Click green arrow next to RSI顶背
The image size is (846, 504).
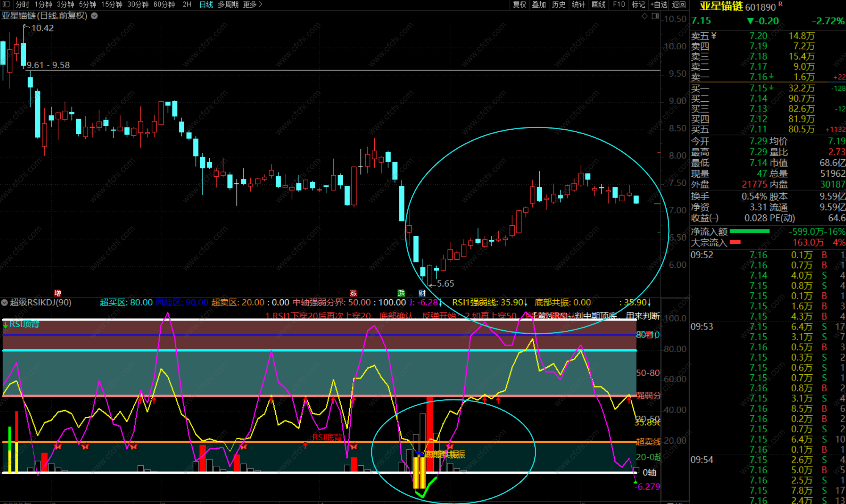(x=5, y=325)
